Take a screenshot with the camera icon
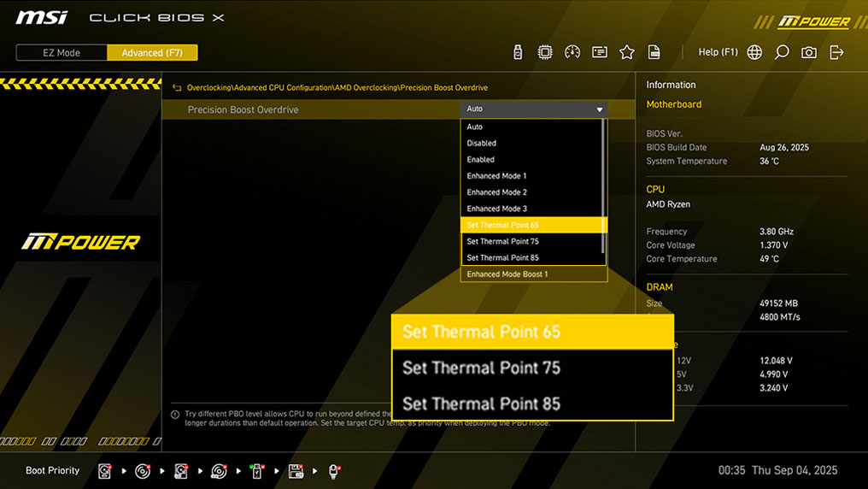Image resolution: width=868 pixels, height=489 pixels. coord(809,52)
